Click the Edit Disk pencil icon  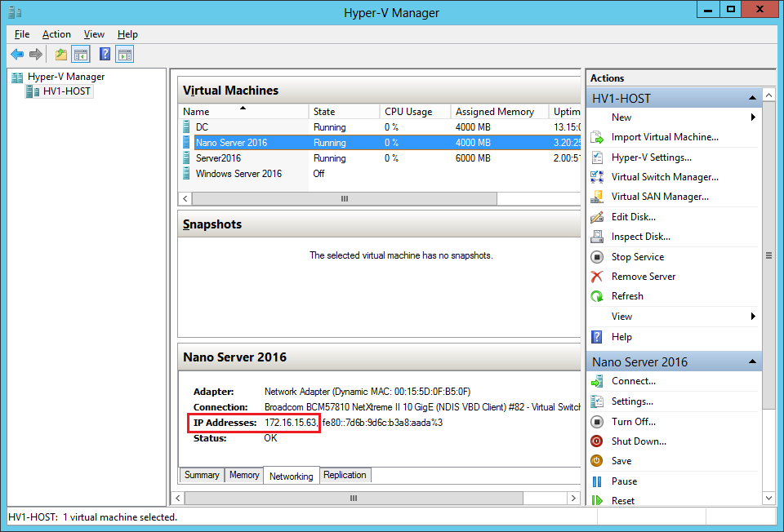point(597,217)
